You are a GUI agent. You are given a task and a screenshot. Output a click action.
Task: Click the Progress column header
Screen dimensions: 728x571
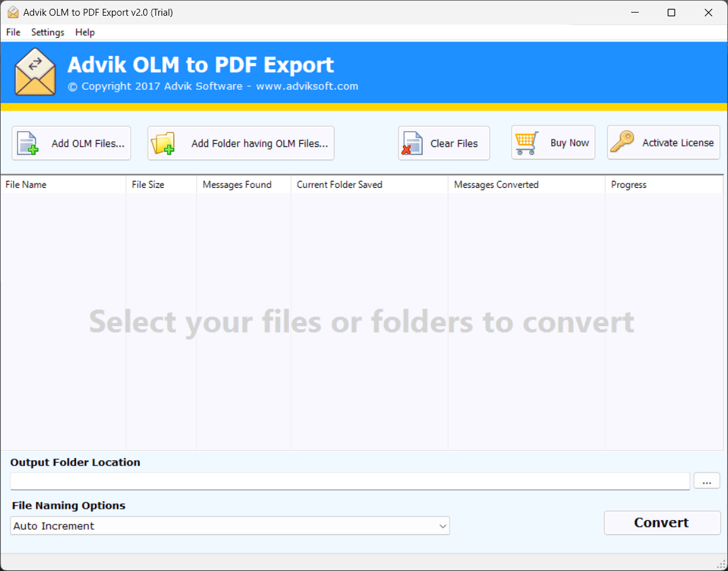[x=664, y=185]
